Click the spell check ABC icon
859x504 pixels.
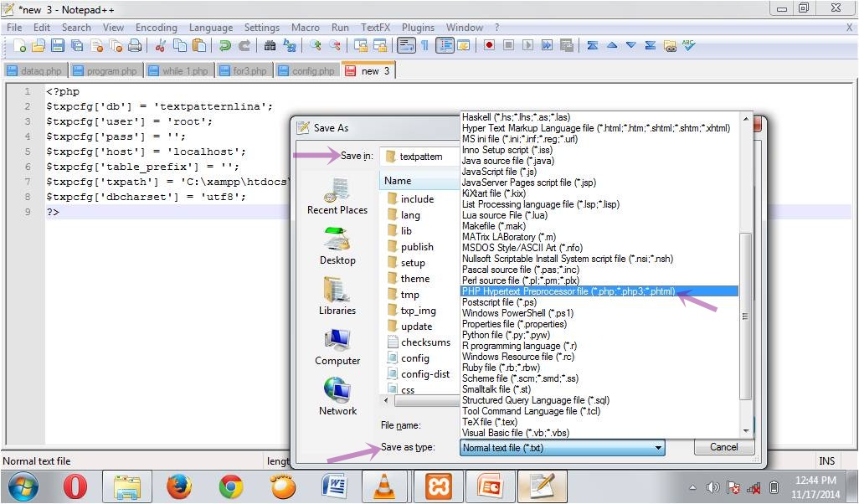click(688, 46)
